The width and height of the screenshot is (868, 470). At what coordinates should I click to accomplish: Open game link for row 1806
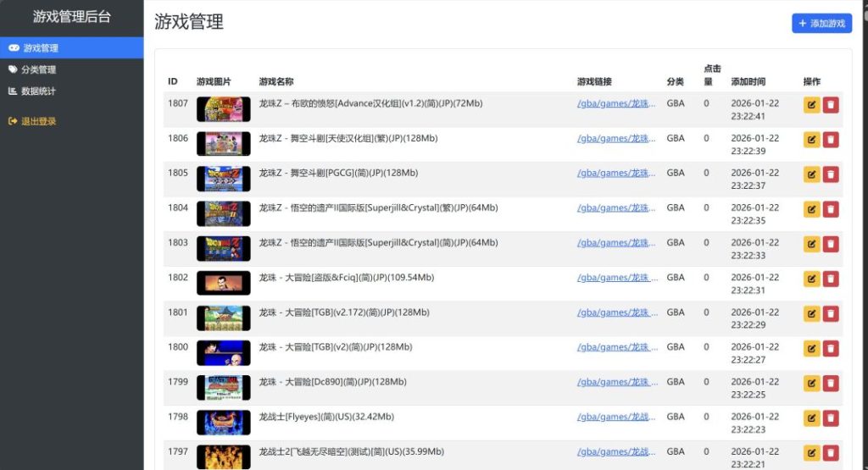pyautogui.click(x=616, y=138)
